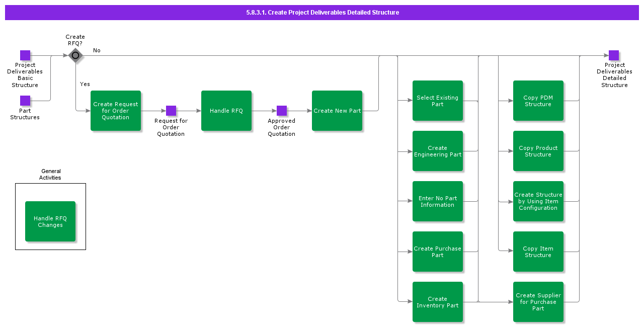Click Handle RFQ Changes in General Activities
The height and width of the screenshot is (327, 644).
[x=50, y=221]
